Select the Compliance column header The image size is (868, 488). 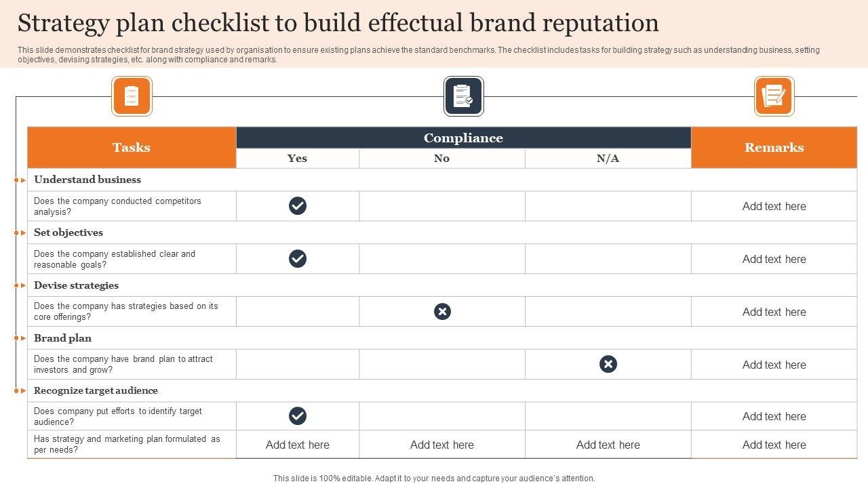click(463, 138)
